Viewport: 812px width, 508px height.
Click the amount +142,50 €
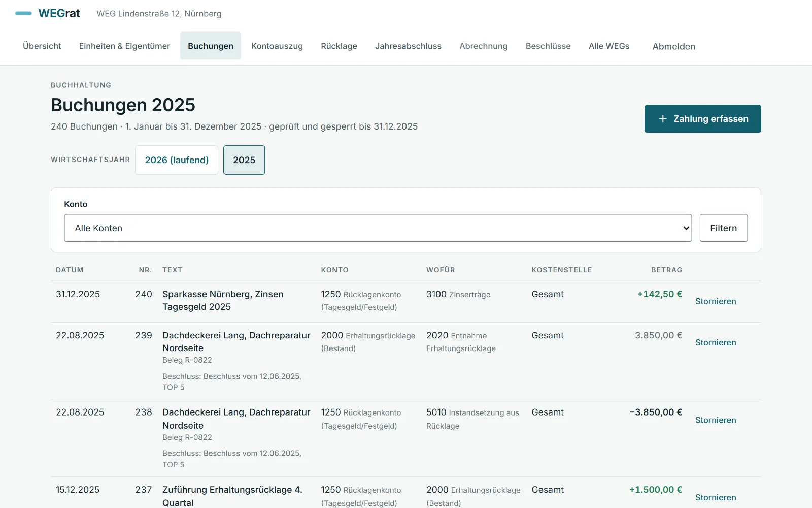click(660, 294)
